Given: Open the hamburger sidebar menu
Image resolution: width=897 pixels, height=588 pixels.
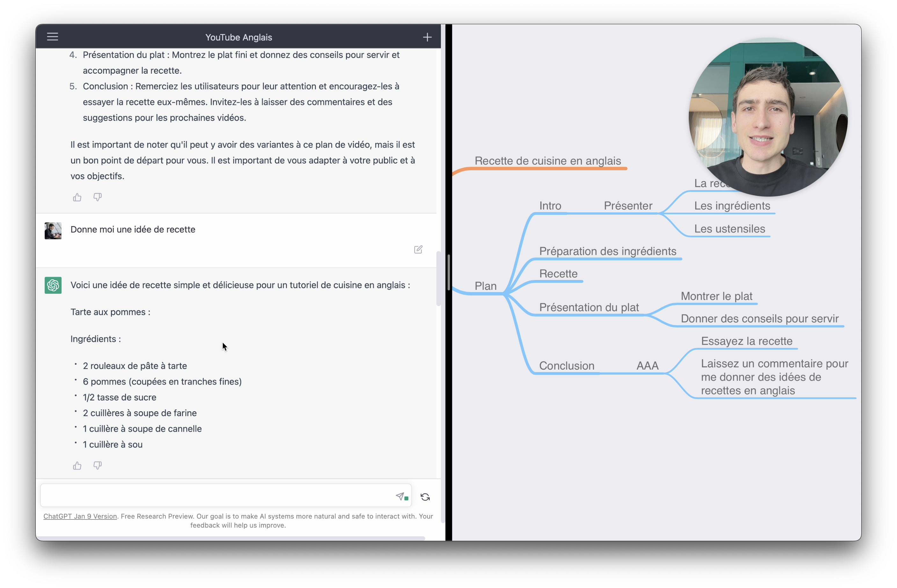Looking at the screenshot, I should point(52,37).
